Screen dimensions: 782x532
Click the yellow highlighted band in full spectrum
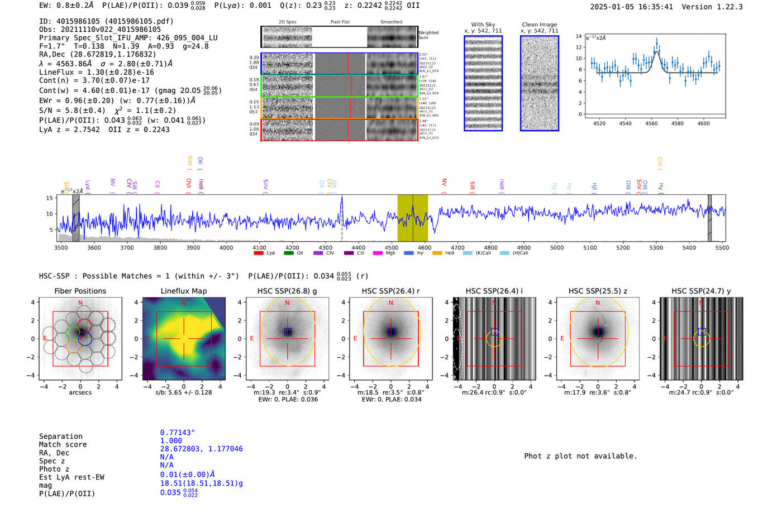(x=413, y=218)
